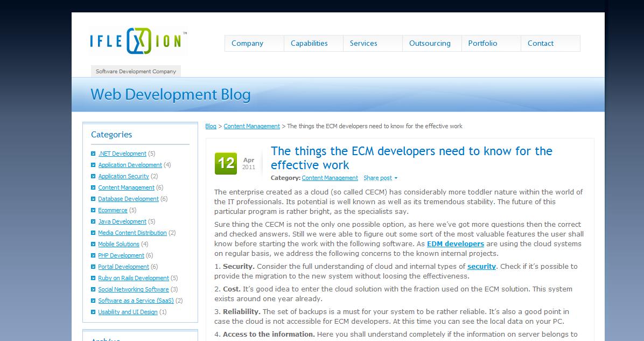The height and width of the screenshot is (341, 644).
Task: Open the Software as a Service (SaaS) category
Action: (x=136, y=300)
